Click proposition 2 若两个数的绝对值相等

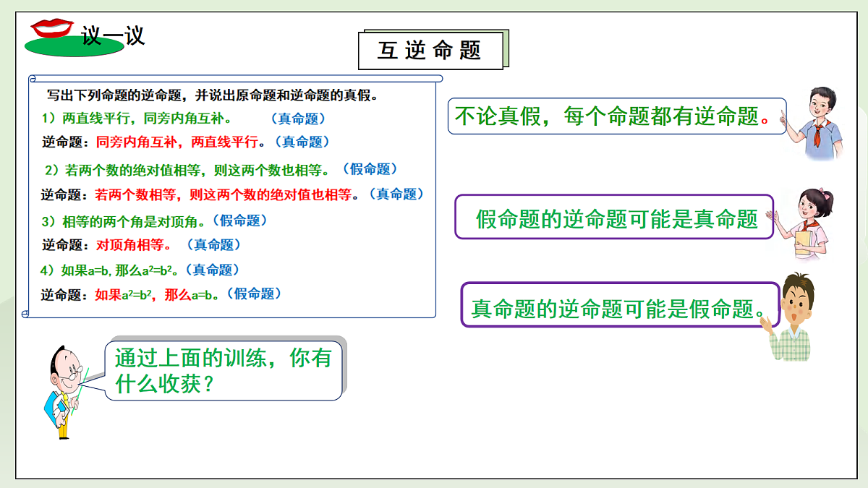click(187, 171)
